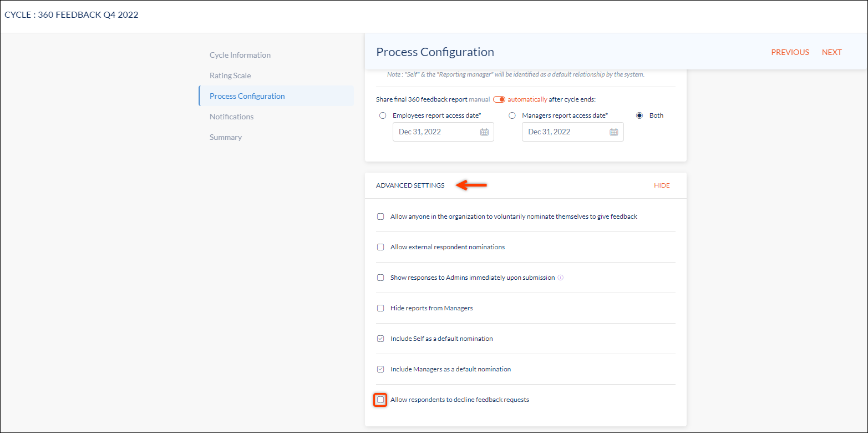Select the Both radio button
The height and width of the screenshot is (433, 868).
click(x=639, y=115)
